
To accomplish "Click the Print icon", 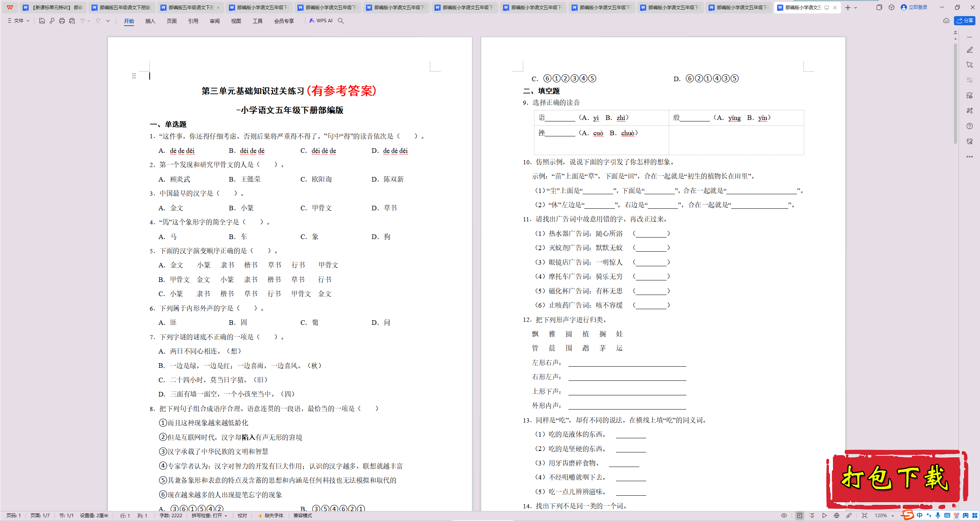I will pos(62,21).
